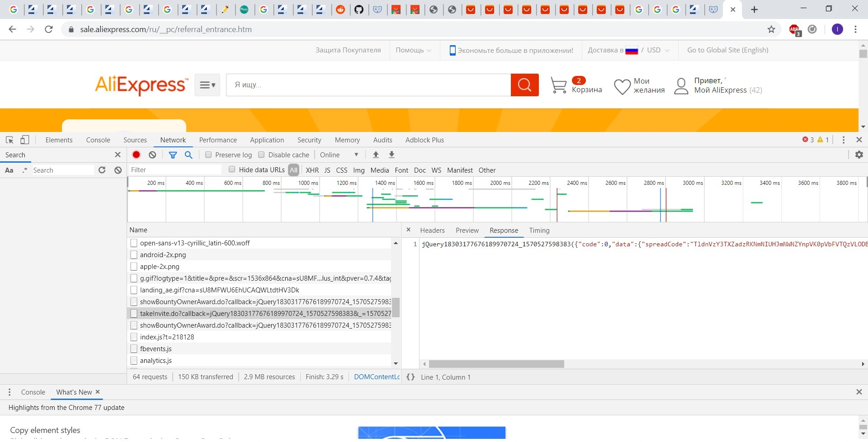Viewport: 868px width, 442px height.
Task: Check box beside index.js?t=218128 request
Action: (x=134, y=337)
